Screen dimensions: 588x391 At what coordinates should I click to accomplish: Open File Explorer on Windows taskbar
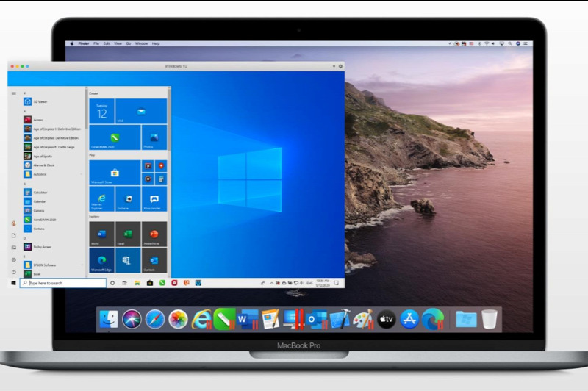click(137, 283)
